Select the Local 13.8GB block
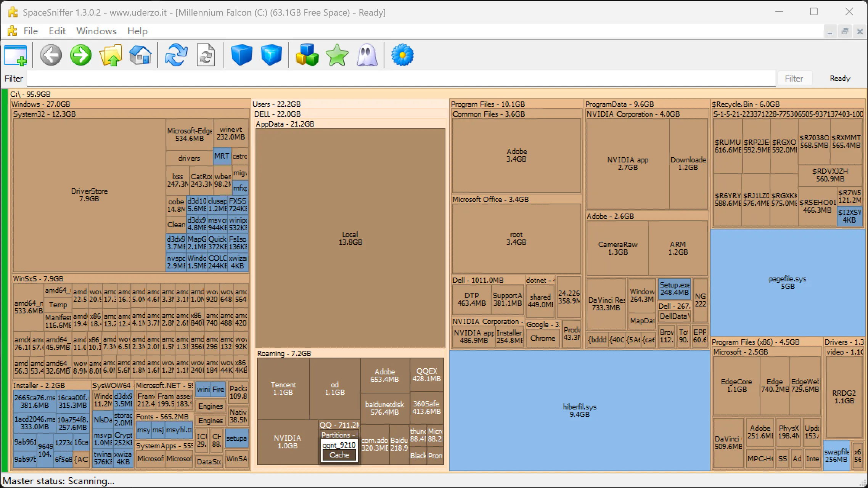The image size is (868, 488). point(350,238)
